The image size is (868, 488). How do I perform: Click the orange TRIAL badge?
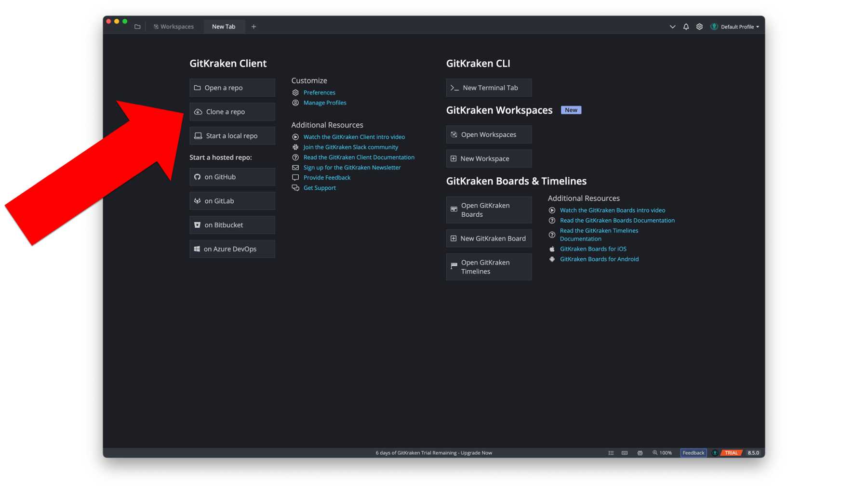732,453
